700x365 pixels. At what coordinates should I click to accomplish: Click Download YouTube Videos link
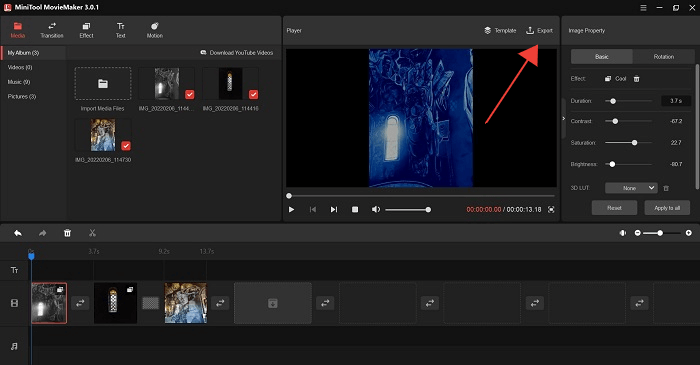tap(237, 53)
